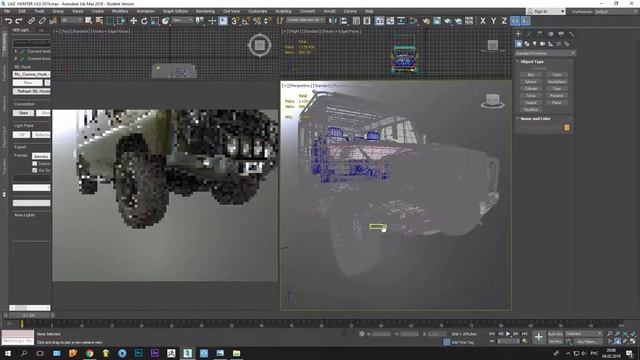640x360 pixels.
Task: Toggle the first Content row green checkmark
Action: [22, 51]
